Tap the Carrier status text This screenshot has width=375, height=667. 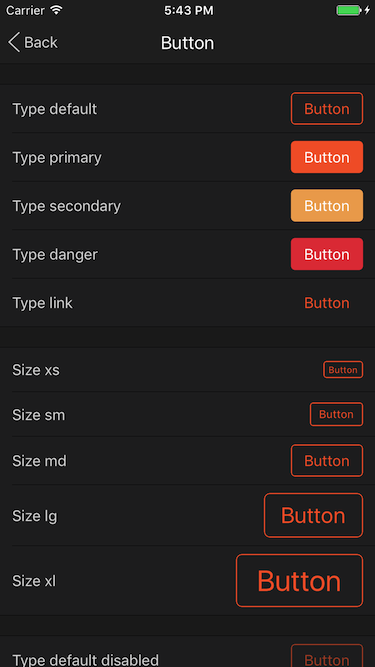[x=25, y=10]
